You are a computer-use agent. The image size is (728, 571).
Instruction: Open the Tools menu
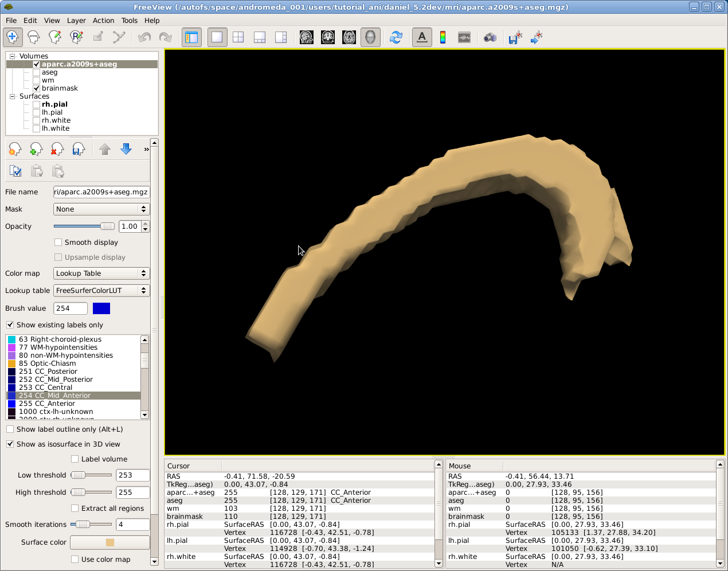[x=130, y=20]
